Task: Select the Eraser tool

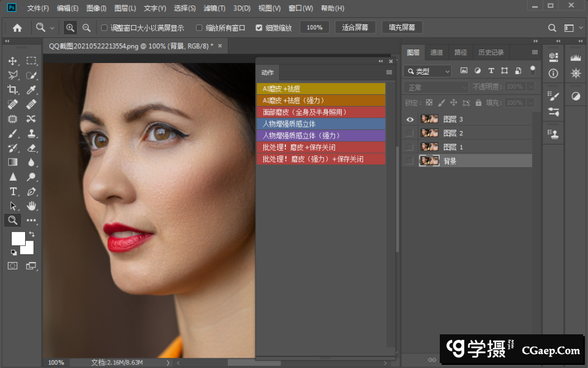Action: click(x=31, y=148)
